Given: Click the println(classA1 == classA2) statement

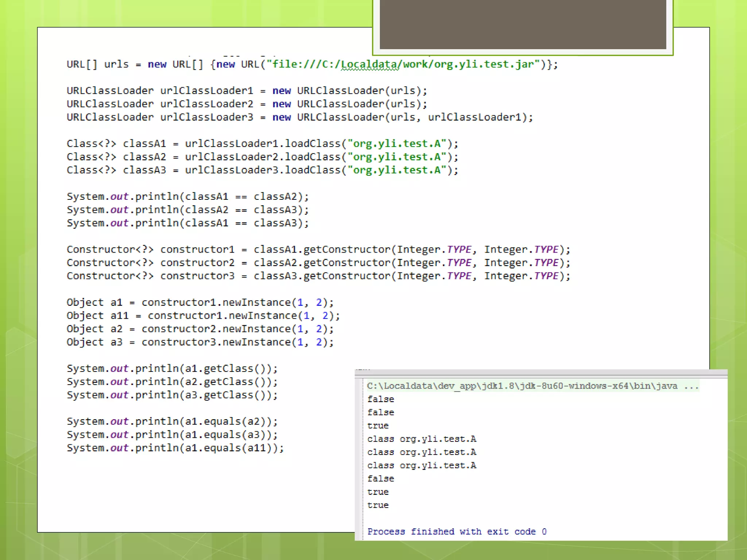Looking at the screenshot, I should click(x=187, y=197).
